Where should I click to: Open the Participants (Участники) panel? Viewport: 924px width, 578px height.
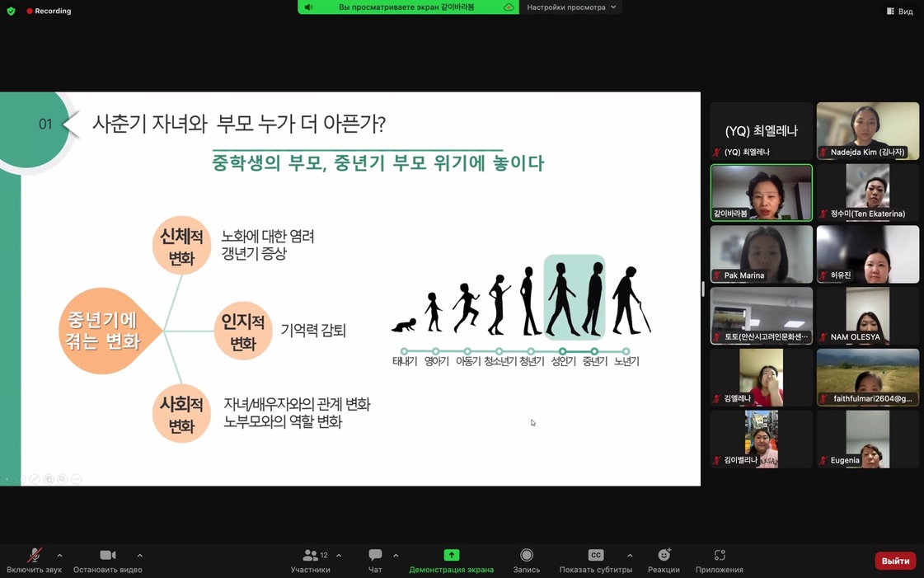310,557
